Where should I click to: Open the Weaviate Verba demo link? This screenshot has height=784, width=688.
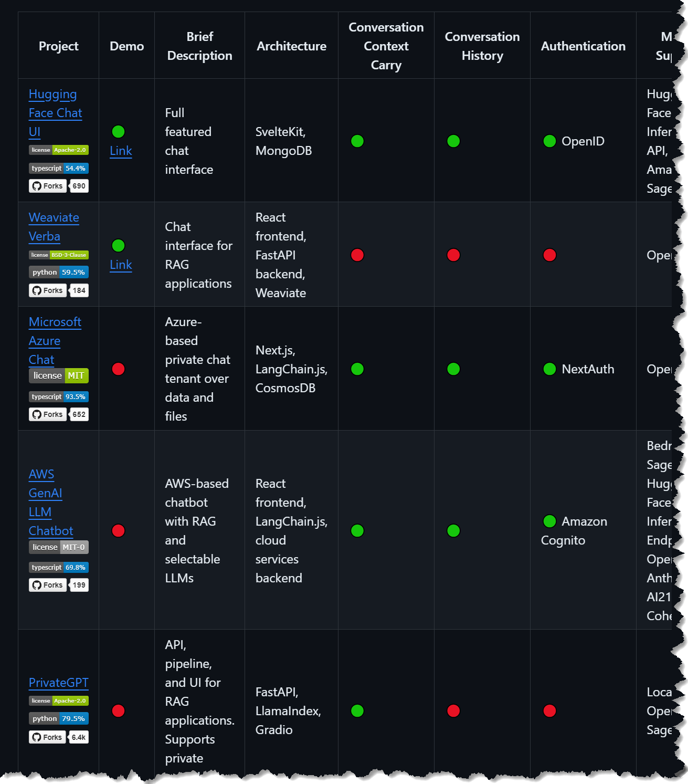(x=121, y=265)
